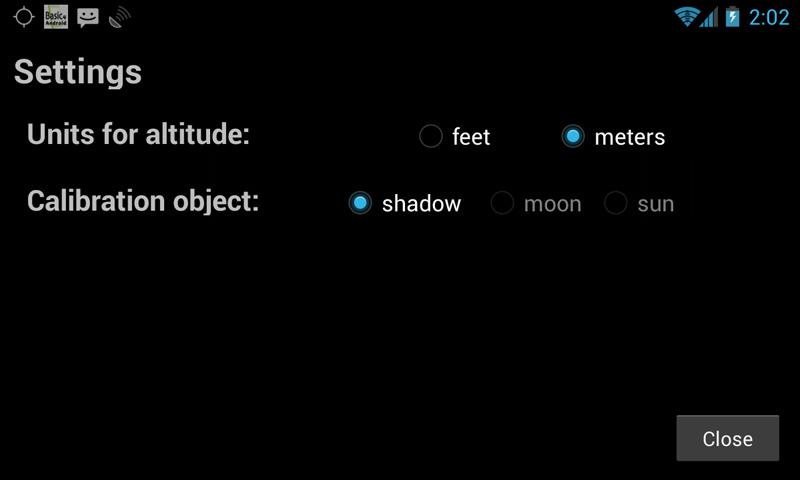
Task: Select the meters radio circle
Action: click(572, 136)
